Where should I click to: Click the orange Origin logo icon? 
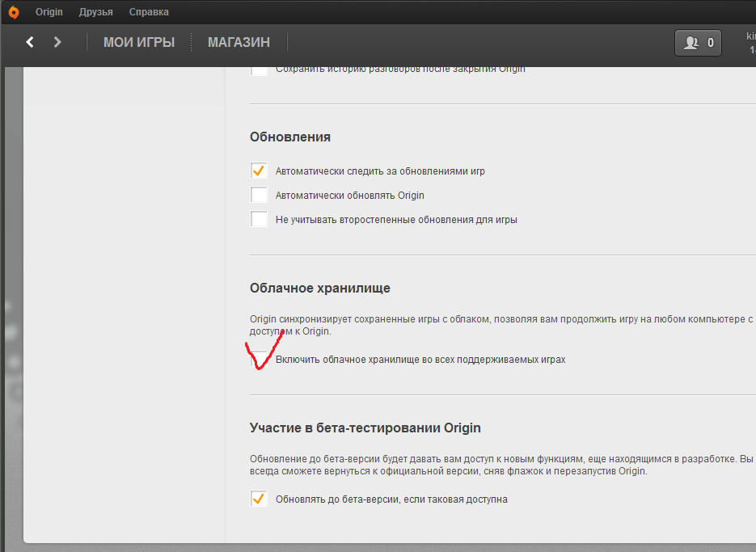pyautogui.click(x=14, y=12)
